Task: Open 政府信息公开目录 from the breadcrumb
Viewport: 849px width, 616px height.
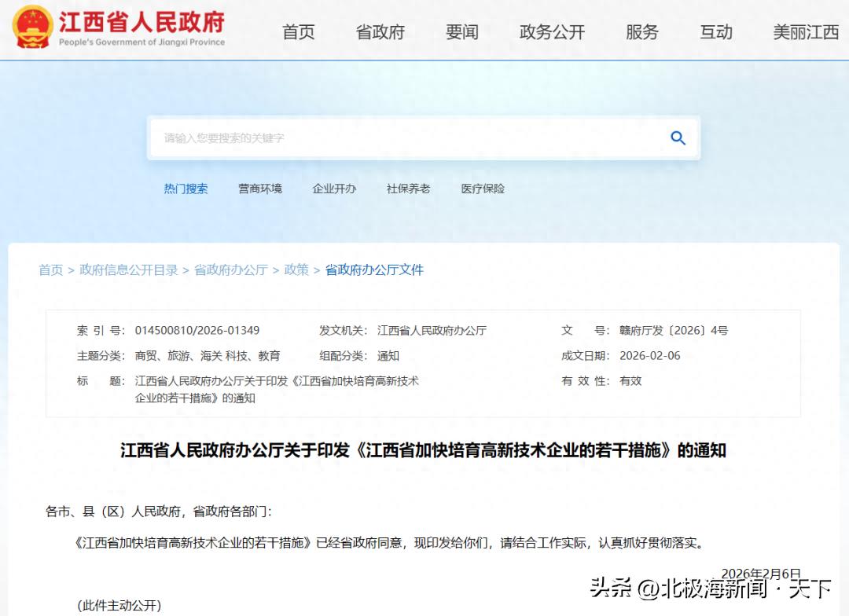Action: tap(123, 269)
